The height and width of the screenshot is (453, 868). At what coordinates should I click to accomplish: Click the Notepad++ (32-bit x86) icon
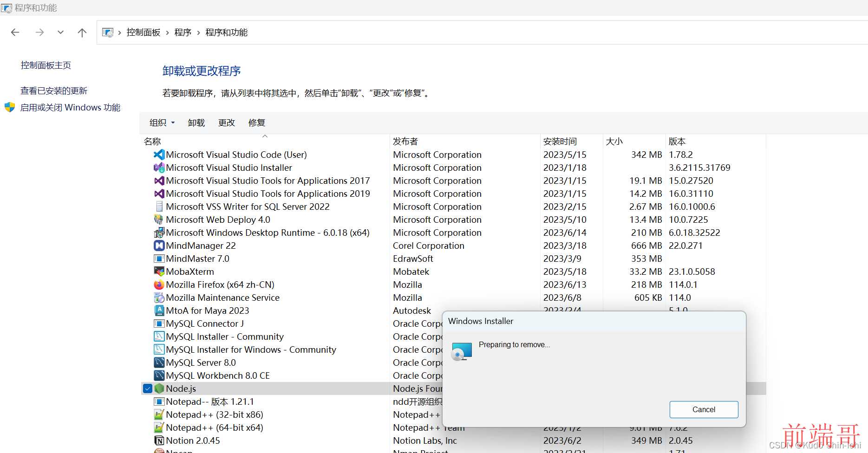click(159, 414)
